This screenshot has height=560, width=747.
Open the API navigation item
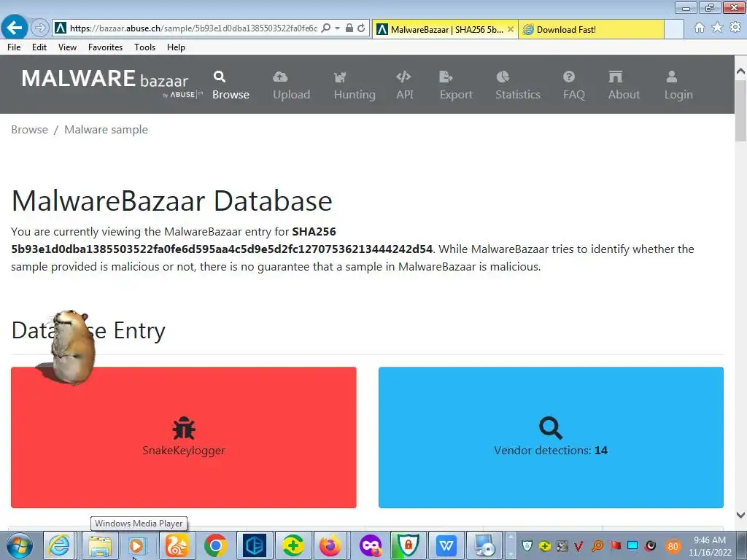[x=404, y=86]
